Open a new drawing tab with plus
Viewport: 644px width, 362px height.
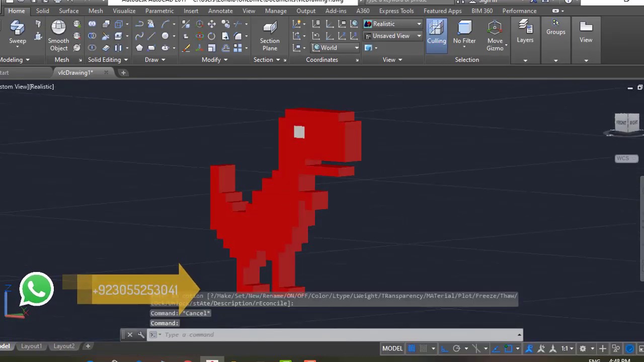(123, 72)
